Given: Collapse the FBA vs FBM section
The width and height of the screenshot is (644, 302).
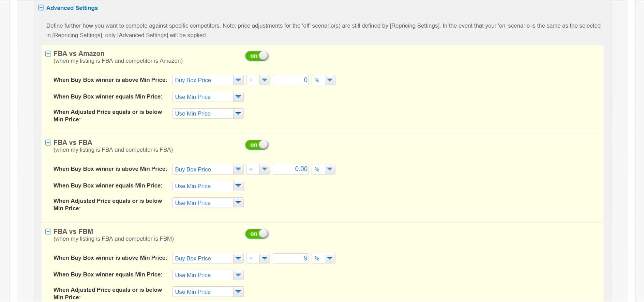Looking at the screenshot, I should (x=48, y=231).
